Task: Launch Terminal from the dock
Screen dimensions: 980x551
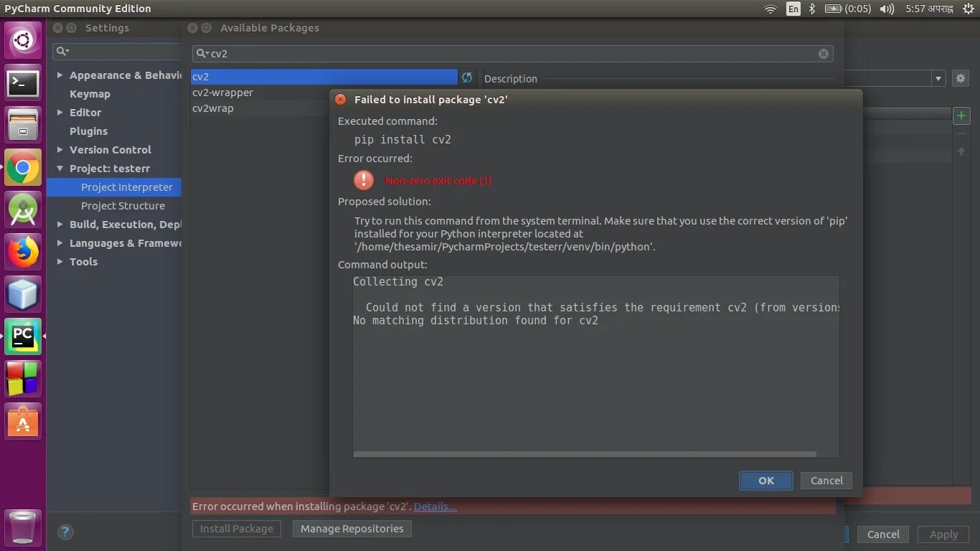Action: coord(23,83)
